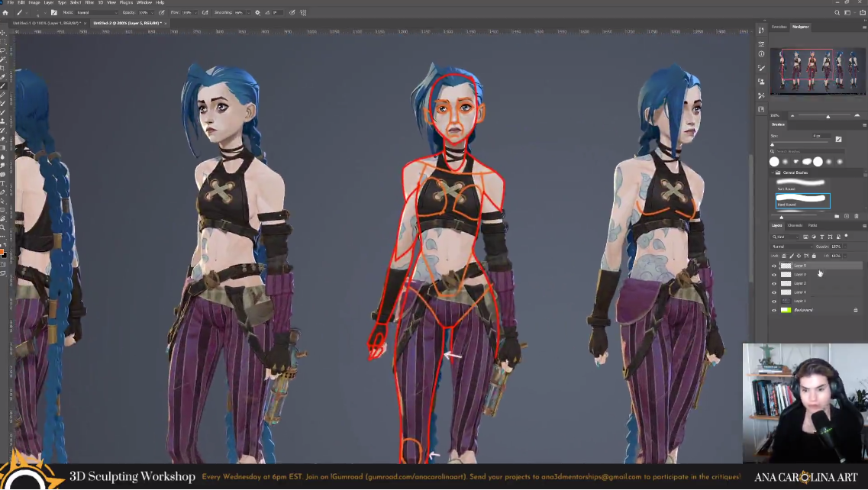Hide the Background layer eye icon
Image resolution: width=868 pixels, height=490 pixels.
pos(774,310)
